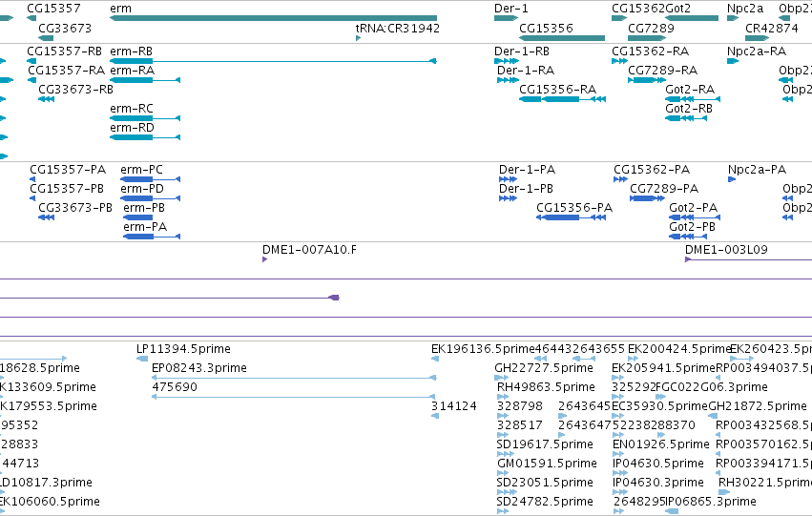The image size is (812, 516).
Task: Click the FGC022G06.3prime EST label
Action: click(712, 387)
